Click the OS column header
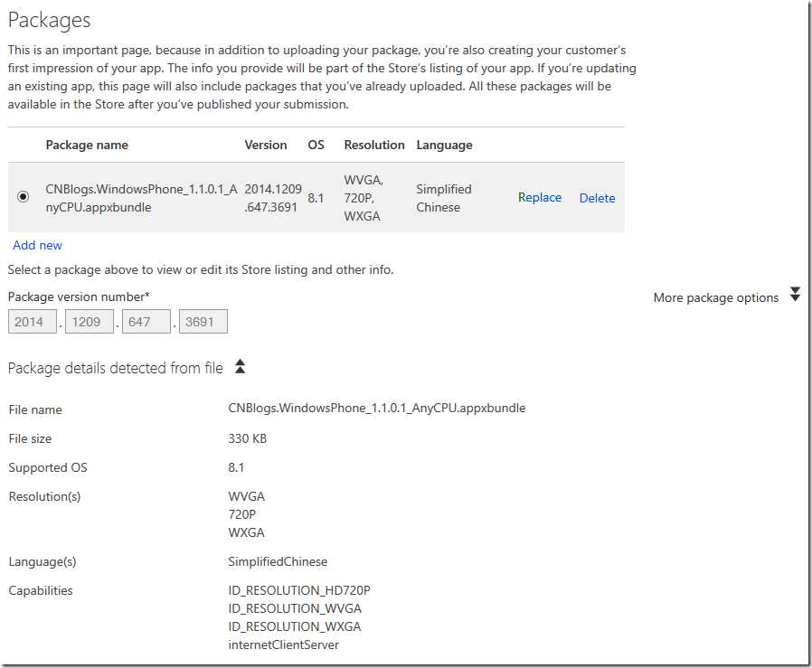Image resolution: width=812 pixels, height=668 pixels. [316, 145]
